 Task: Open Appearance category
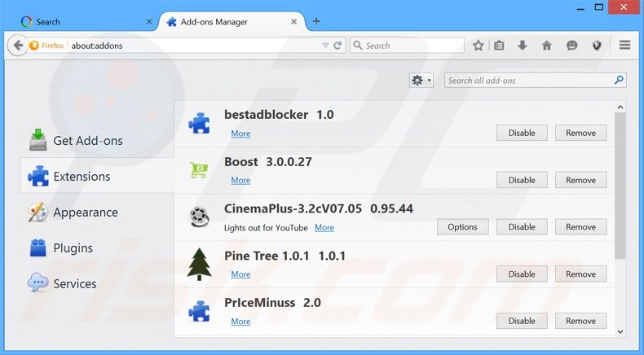(97, 213)
